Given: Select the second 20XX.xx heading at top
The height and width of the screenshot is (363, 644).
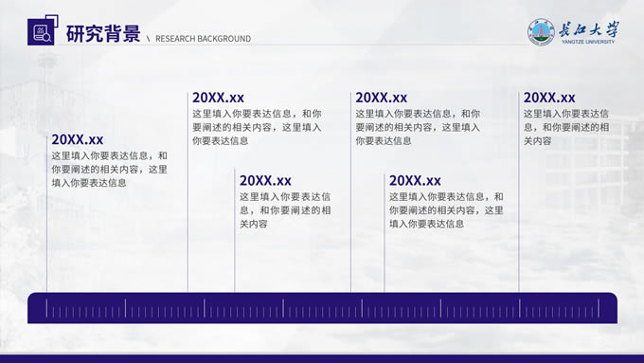Looking at the screenshot, I should (x=218, y=98).
